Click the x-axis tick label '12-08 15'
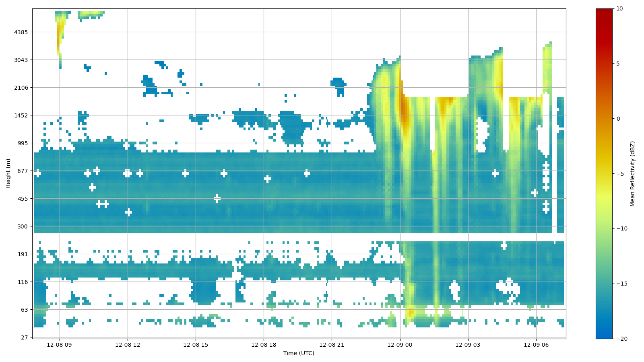Image resolution: width=644 pixels, height=362 pixels. coord(196,345)
